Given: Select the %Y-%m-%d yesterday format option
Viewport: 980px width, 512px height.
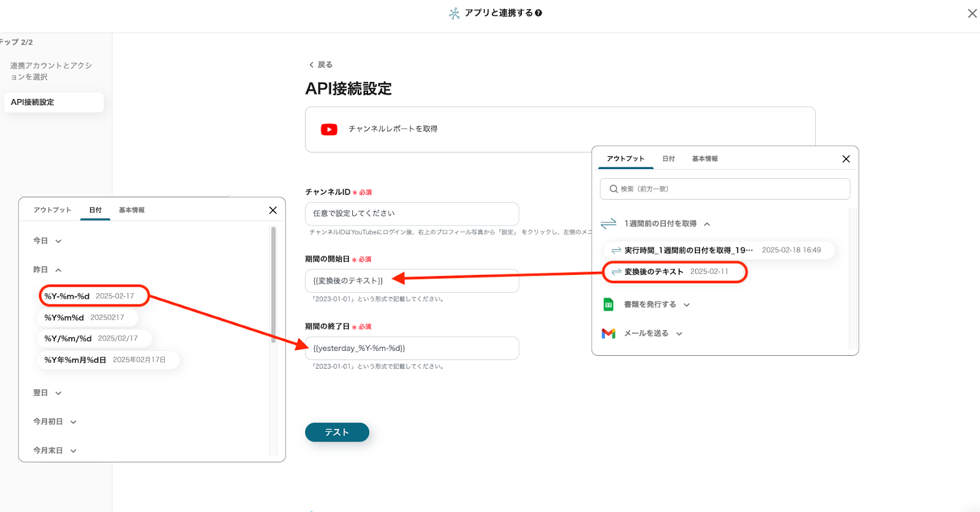Looking at the screenshot, I should point(89,296).
